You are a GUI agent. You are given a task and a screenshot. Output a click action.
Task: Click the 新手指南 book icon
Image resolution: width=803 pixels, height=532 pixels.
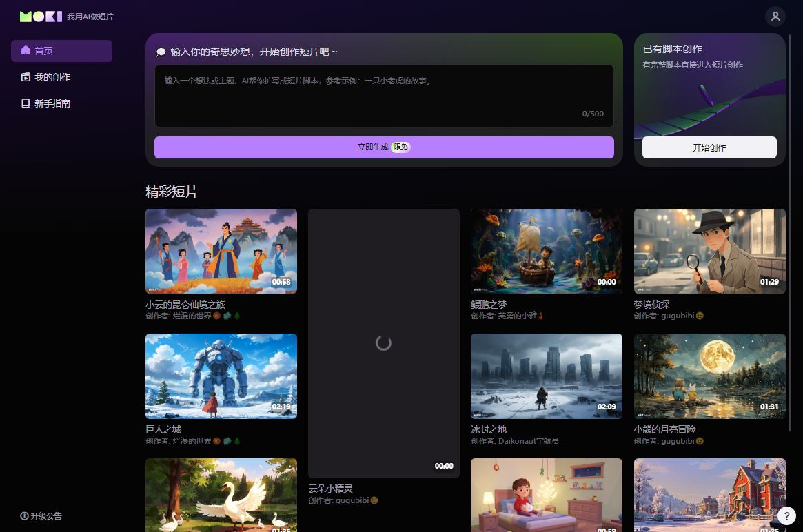[26, 103]
